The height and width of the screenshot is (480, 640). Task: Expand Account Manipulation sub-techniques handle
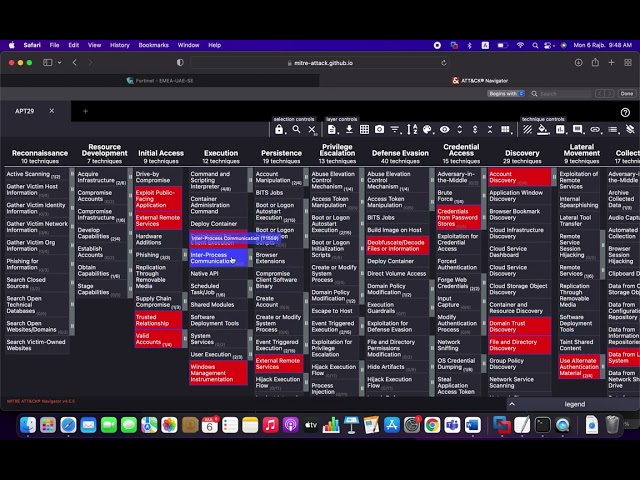click(306, 177)
